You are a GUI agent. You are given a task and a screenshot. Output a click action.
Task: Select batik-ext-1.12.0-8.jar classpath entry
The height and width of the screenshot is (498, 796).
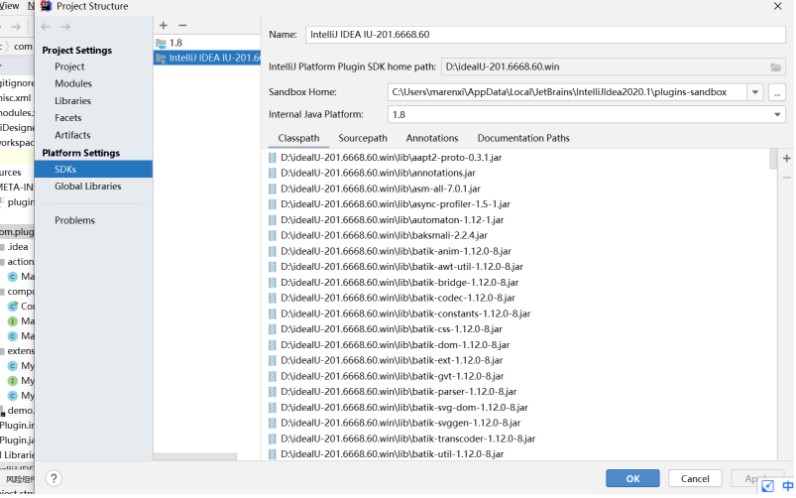click(391, 360)
